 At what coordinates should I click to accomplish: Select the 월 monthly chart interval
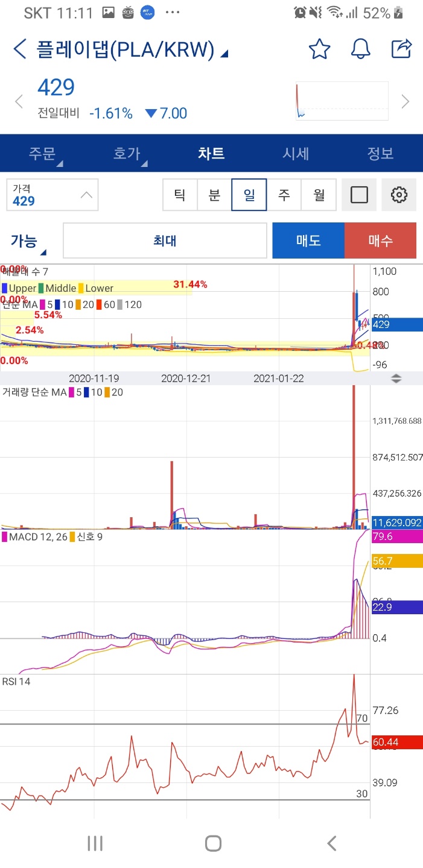click(319, 195)
